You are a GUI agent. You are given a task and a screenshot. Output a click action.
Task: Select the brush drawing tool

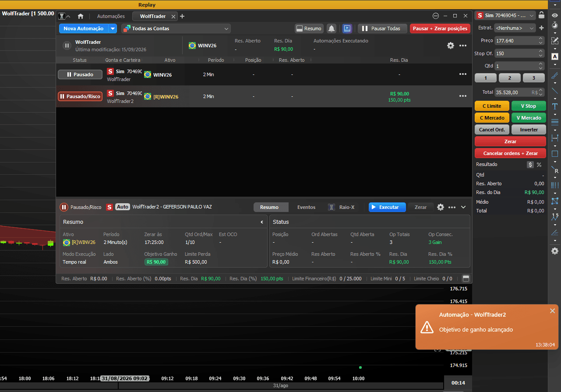tap(555, 75)
